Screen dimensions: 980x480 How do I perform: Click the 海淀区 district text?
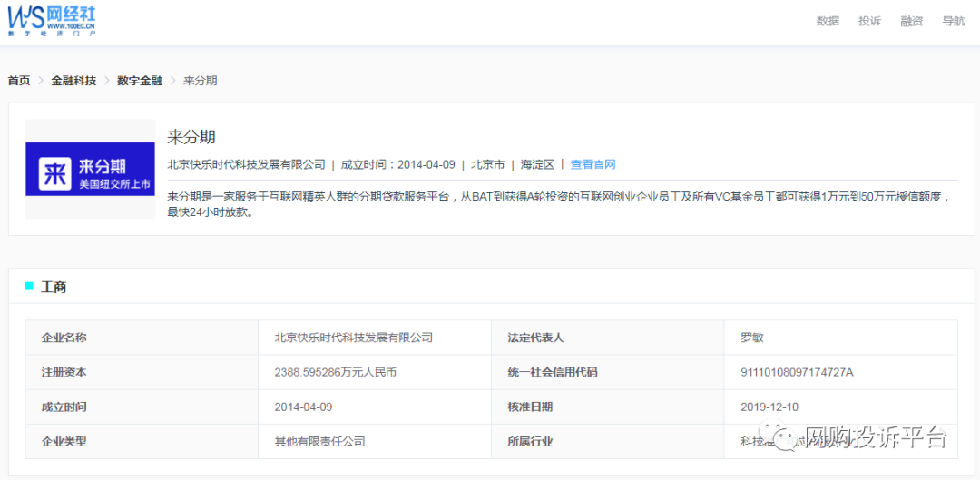coord(537,164)
